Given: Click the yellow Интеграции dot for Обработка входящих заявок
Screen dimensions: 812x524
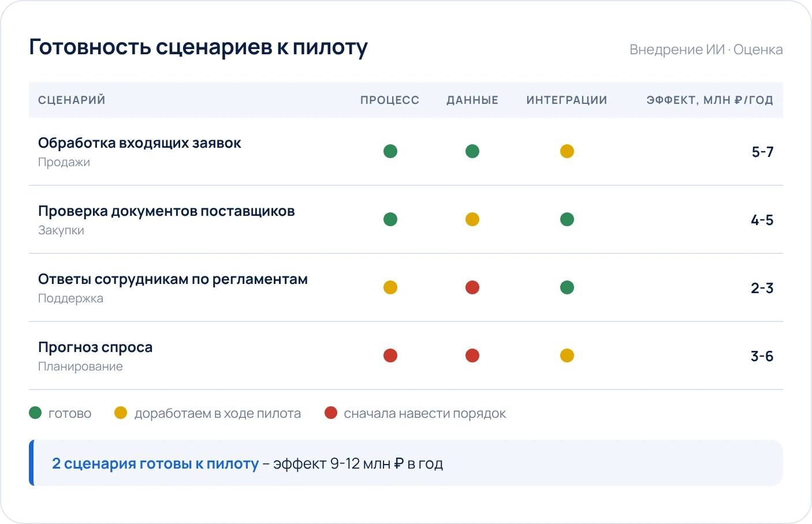Looking at the screenshot, I should (x=567, y=151).
